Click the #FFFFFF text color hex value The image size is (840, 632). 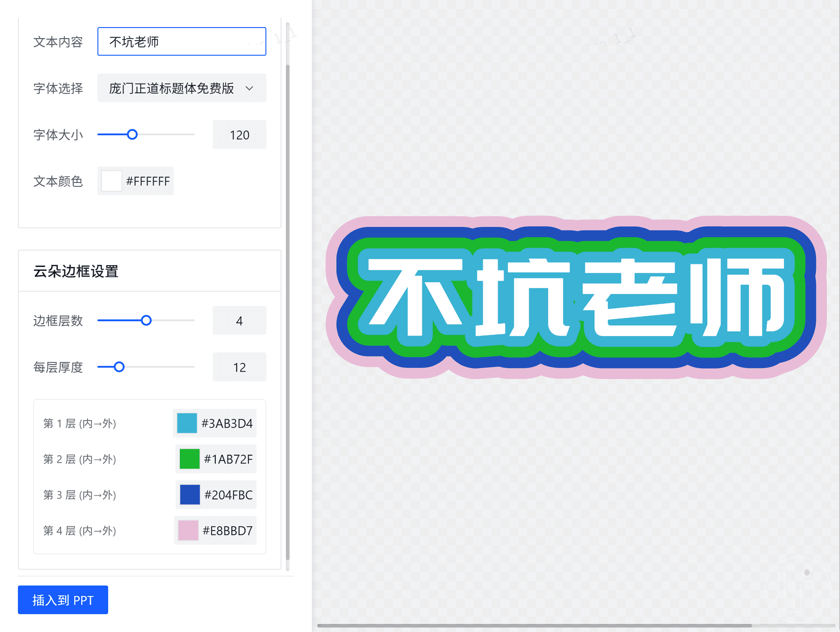pos(148,181)
